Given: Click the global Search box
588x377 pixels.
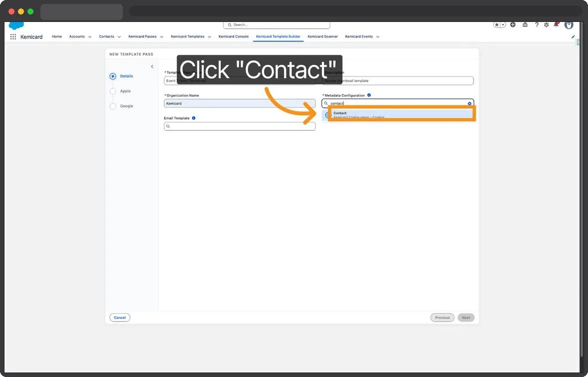Looking at the screenshot, I should 277,25.
